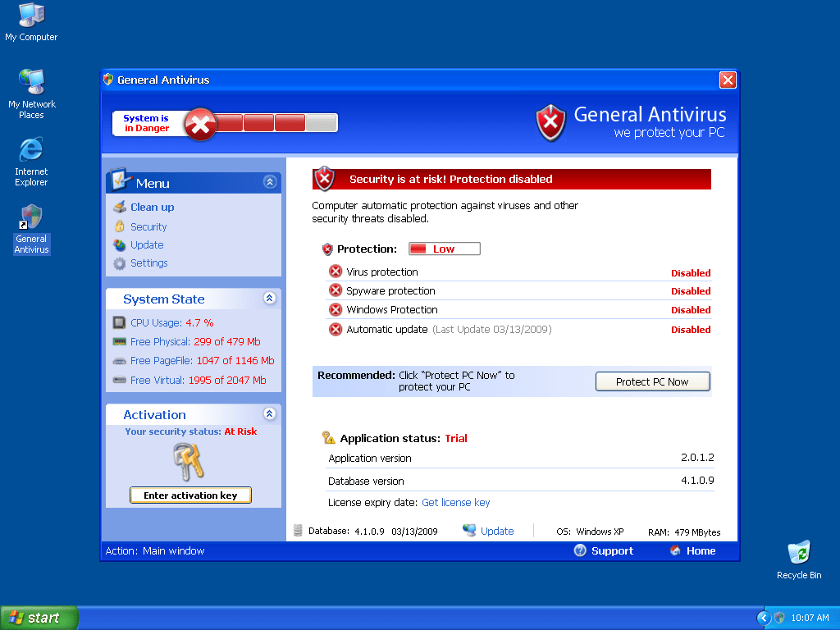
Task: Select Clean up in the menu
Action: (152, 208)
